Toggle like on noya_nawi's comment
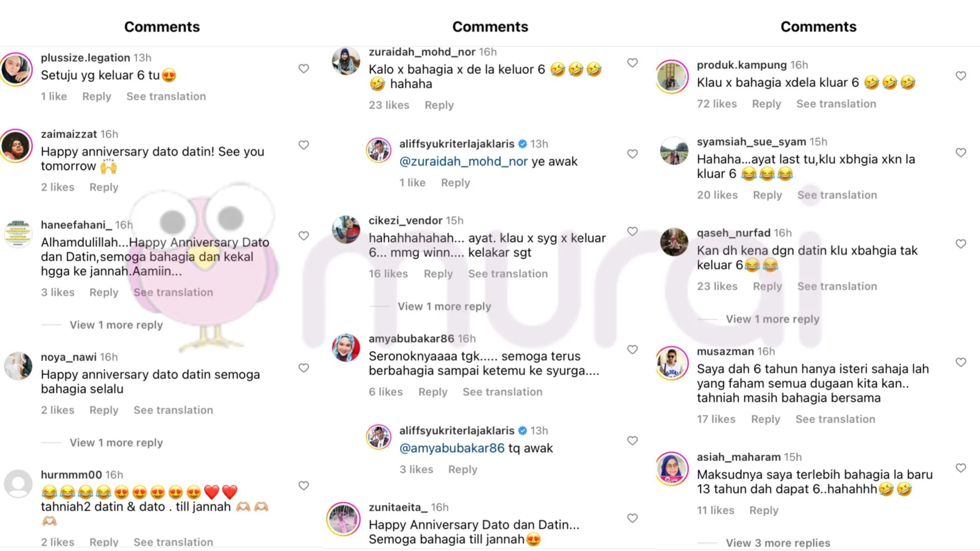 click(304, 368)
